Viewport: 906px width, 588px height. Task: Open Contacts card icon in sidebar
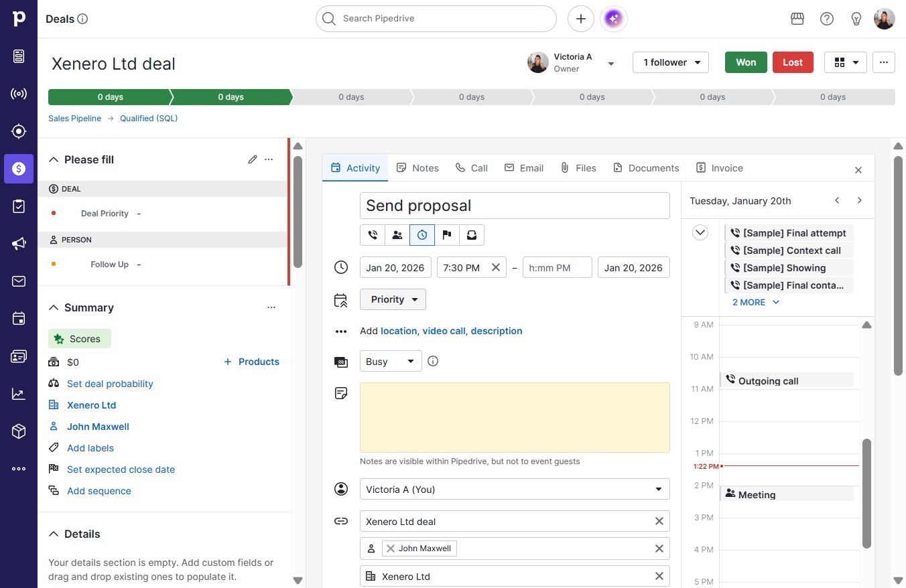pos(19,356)
